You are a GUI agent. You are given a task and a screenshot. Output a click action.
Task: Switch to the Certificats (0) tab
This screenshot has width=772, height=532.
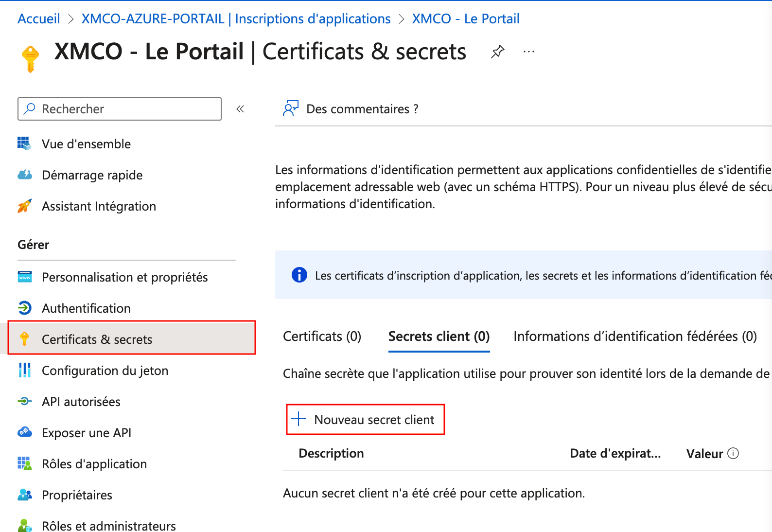322,337
